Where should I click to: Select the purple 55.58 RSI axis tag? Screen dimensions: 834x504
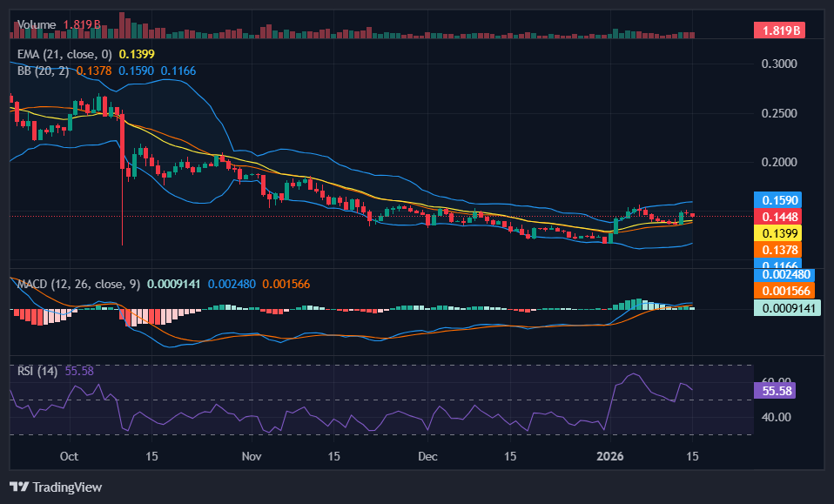point(775,392)
